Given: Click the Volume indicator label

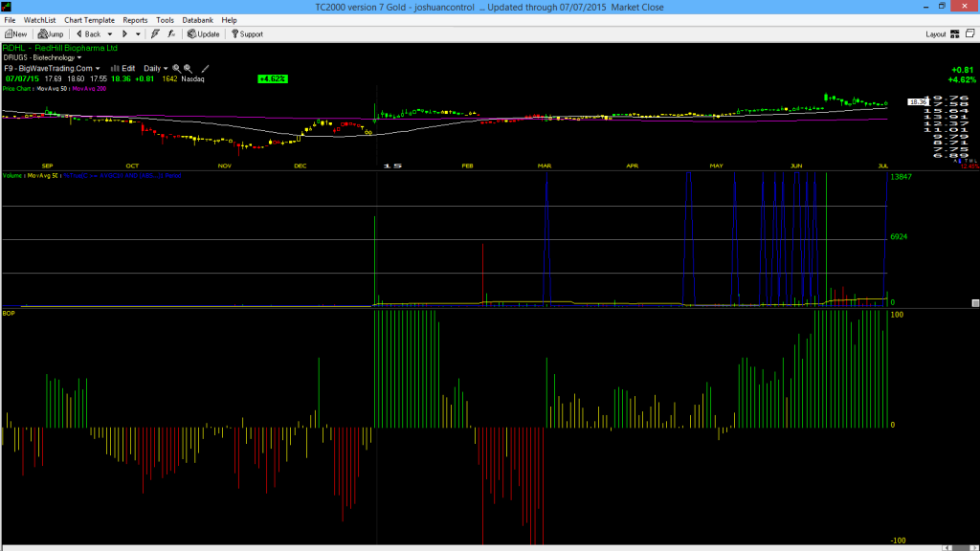Looking at the screenshot, I should coord(12,176).
